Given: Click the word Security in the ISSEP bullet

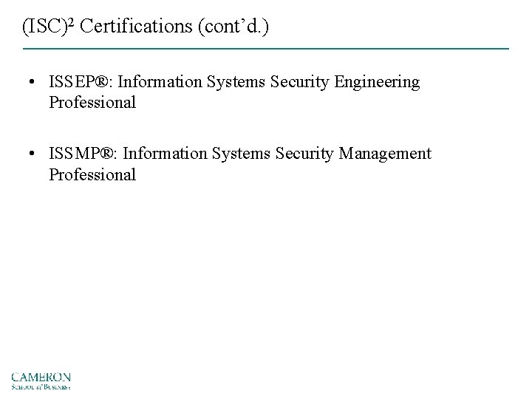Looking at the screenshot, I should (299, 83).
